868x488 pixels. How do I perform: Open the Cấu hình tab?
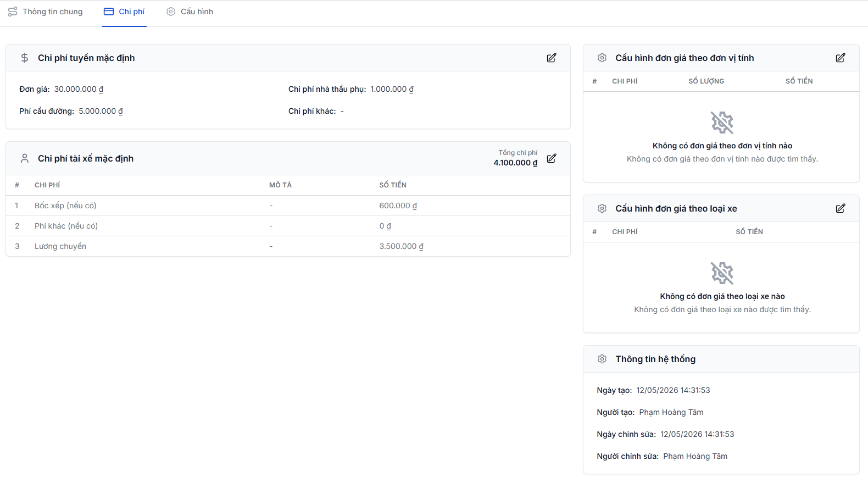click(190, 12)
